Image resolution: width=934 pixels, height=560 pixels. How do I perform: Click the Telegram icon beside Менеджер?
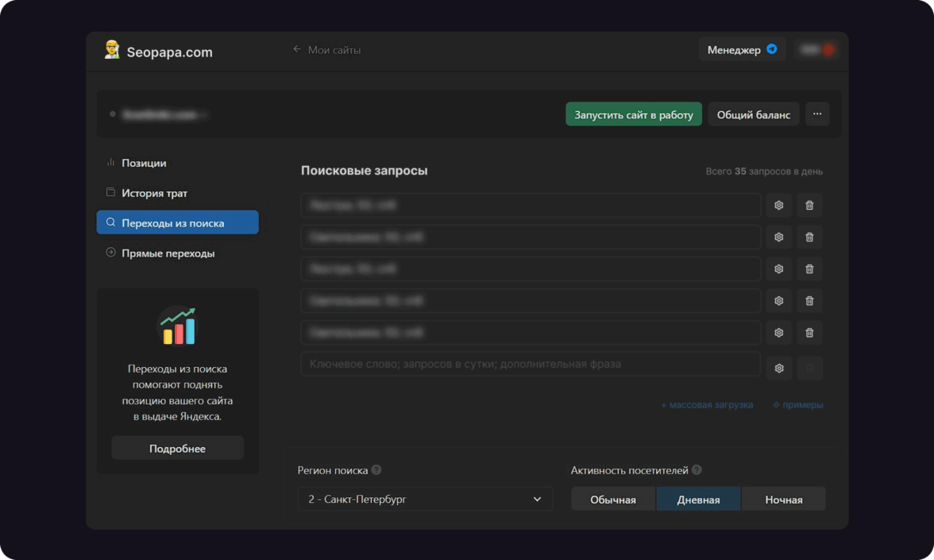(x=771, y=49)
